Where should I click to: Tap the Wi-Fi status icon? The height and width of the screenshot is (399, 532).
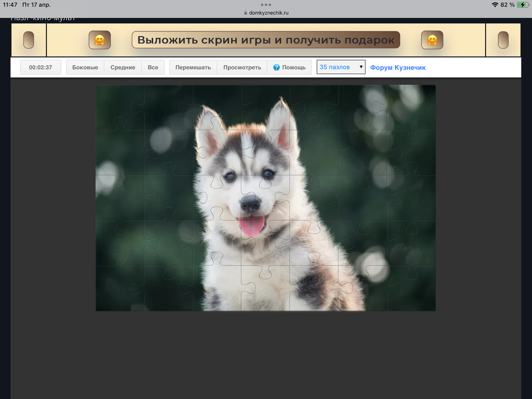tap(495, 5)
